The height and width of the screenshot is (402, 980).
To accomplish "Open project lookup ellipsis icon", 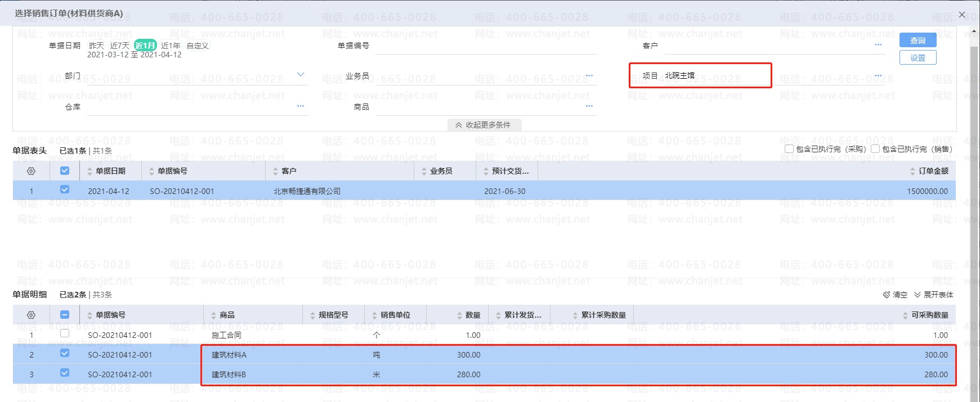I will point(878,75).
